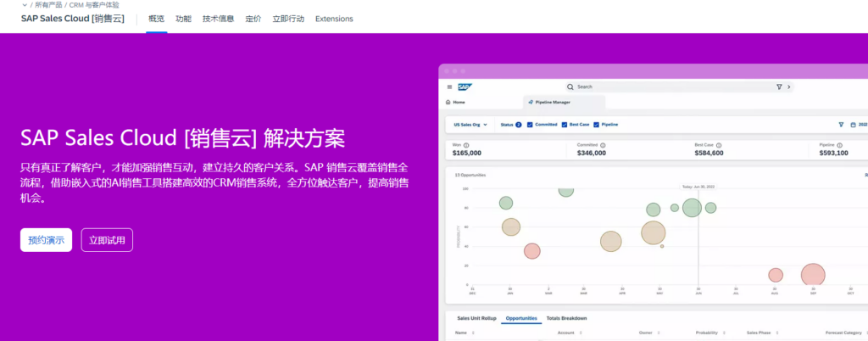Open the hamburger menu in the dashboard

[x=449, y=87]
